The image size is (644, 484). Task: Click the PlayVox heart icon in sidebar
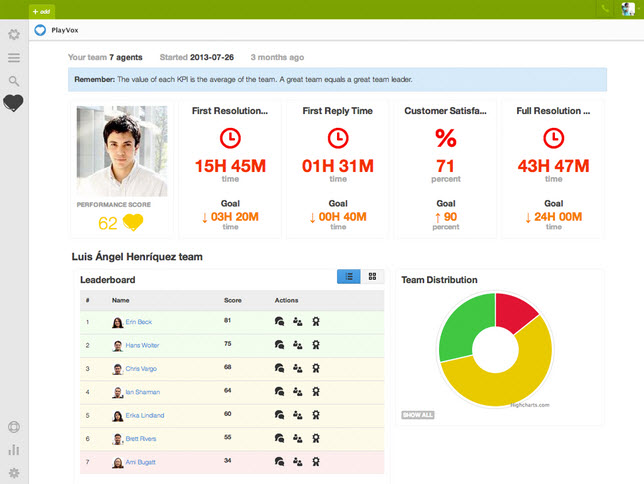tap(14, 103)
